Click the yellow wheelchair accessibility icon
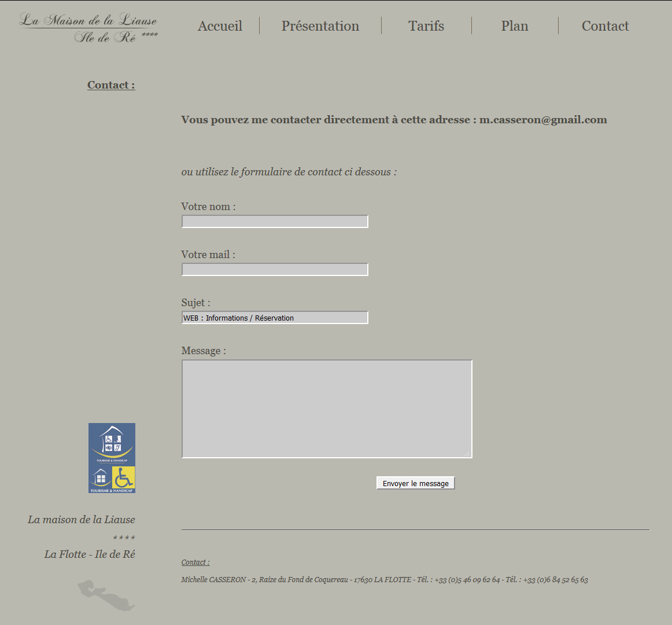Screen dimensions: 672x625 [x=123, y=479]
